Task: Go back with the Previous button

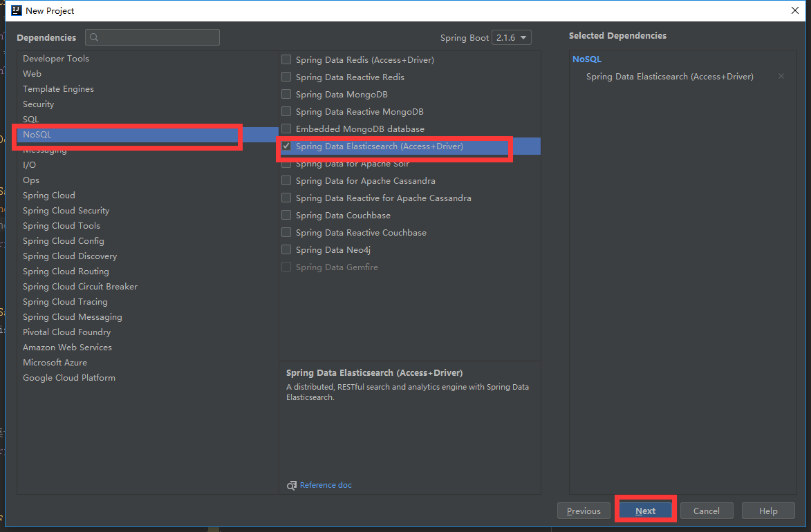Action: point(584,511)
